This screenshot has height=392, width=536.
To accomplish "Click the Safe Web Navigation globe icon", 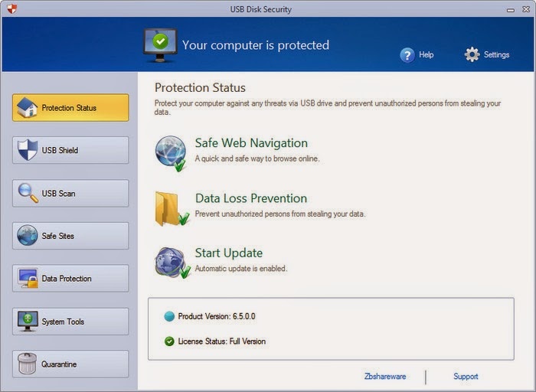I will click(171, 153).
